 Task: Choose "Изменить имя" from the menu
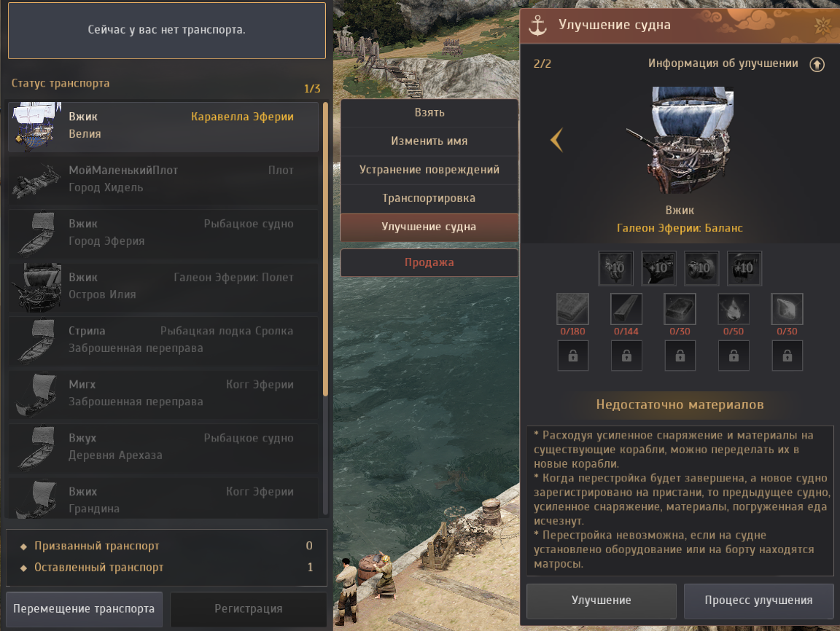pos(429,141)
